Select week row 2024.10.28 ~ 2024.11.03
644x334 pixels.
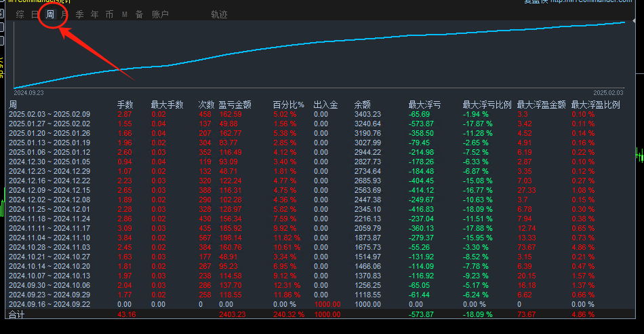click(321, 247)
